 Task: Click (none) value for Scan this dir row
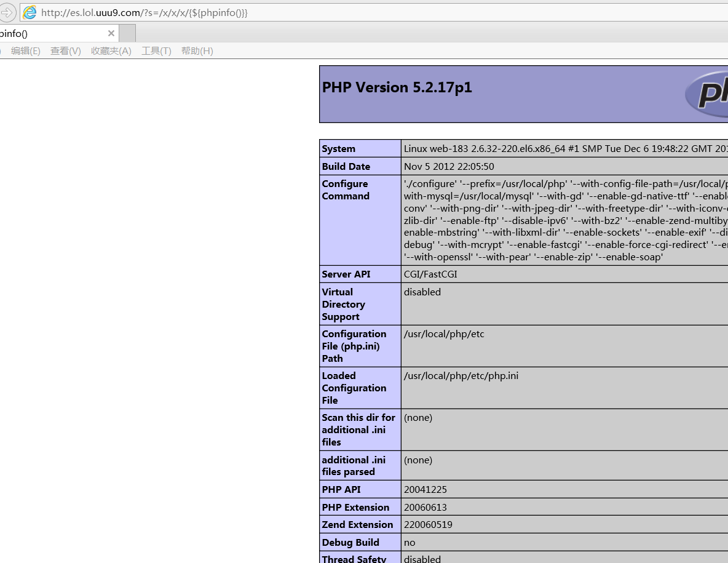418,418
